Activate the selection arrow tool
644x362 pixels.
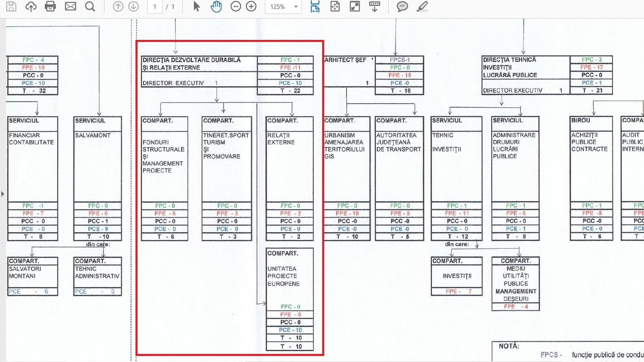coord(196,6)
